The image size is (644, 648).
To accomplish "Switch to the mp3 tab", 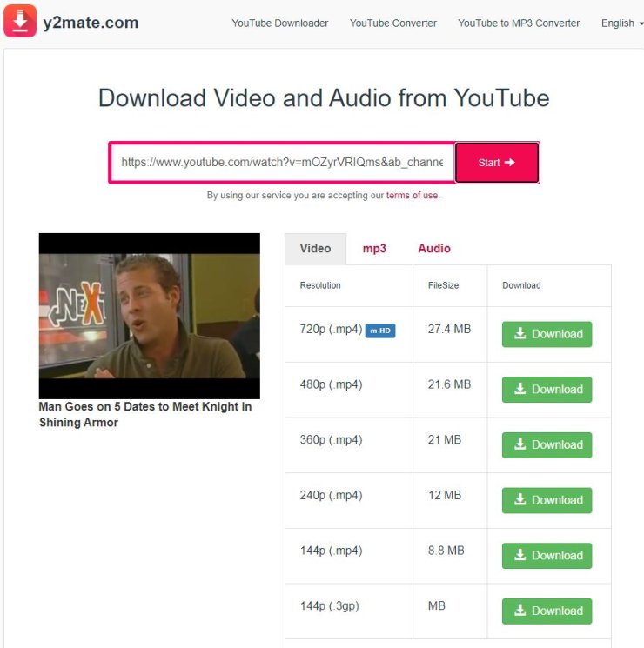I will coord(374,249).
